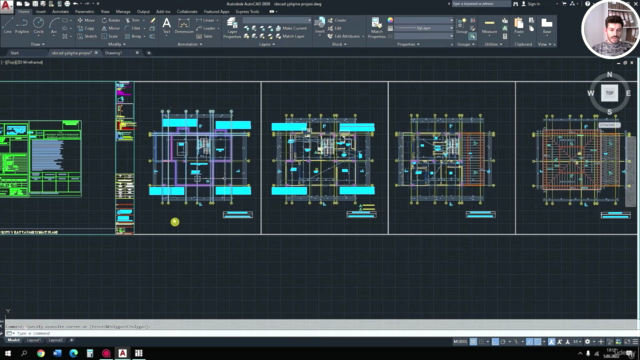Open the Parametric ribbon tab
The height and width of the screenshot is (360, 640).
click(84, 11)
